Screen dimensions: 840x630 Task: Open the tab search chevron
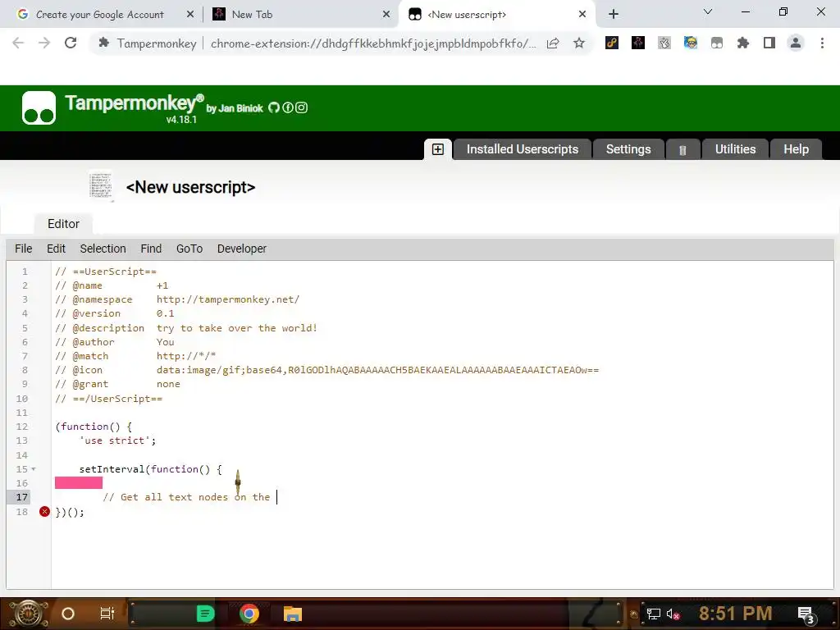click(708, 11)
